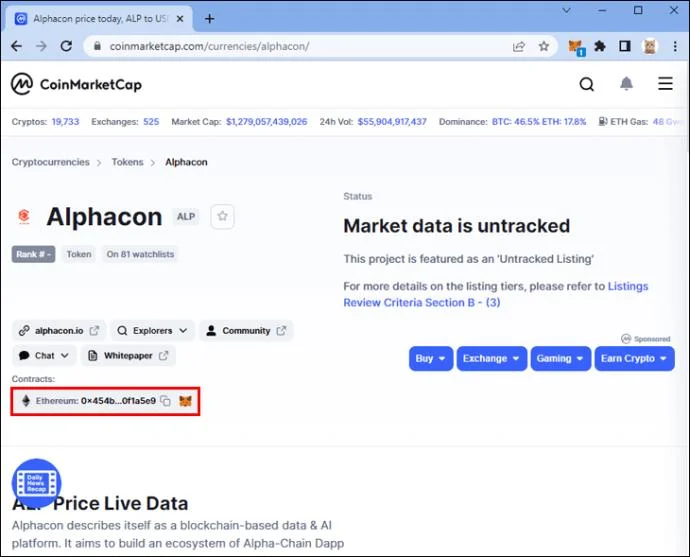Expand the Exchange dropdown
The height and width of the screenshot is (557, 690).
coord(492,359)
